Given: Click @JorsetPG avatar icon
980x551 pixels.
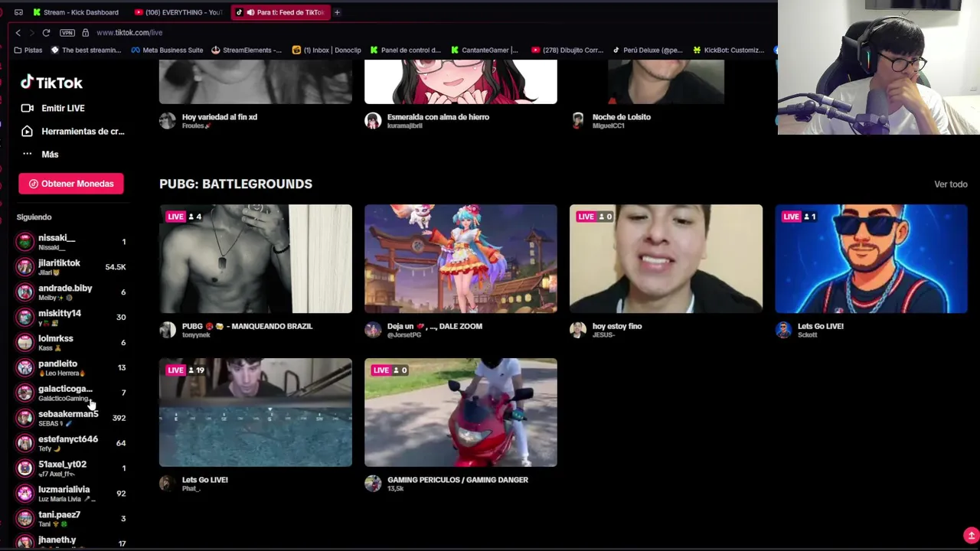Looking at the screenshot, I should click(x=373, y=330).
